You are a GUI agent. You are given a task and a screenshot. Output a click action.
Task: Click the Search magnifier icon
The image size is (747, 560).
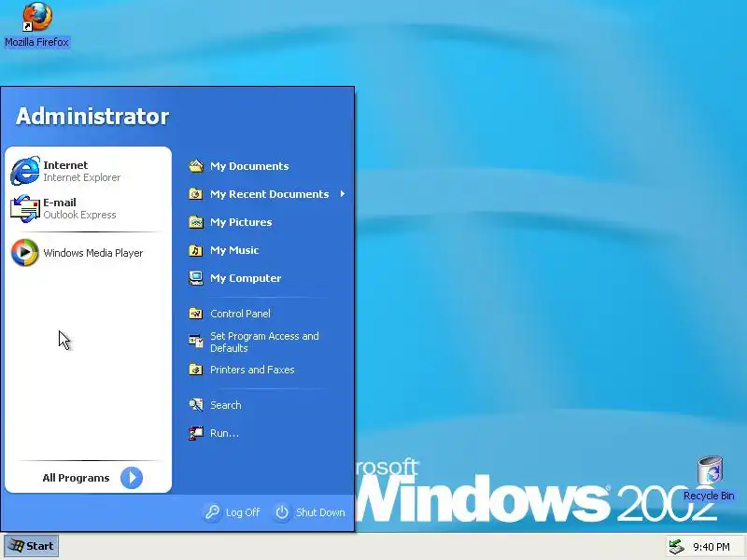pyautogui.click(x=196, y=405)
